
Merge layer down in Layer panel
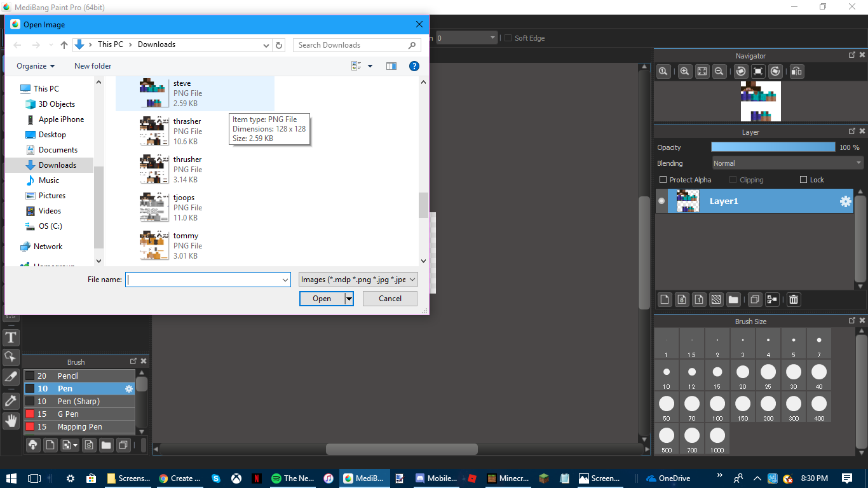pos(772,299)
